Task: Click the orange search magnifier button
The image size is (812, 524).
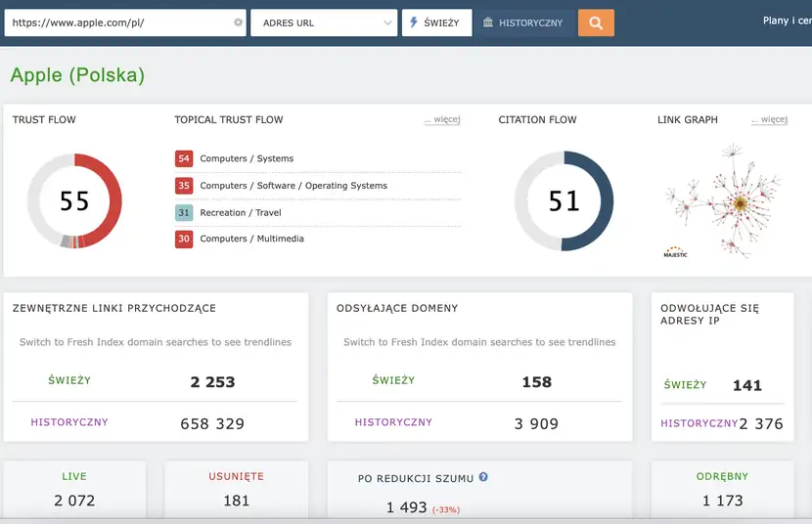Action: click(596, 22)
